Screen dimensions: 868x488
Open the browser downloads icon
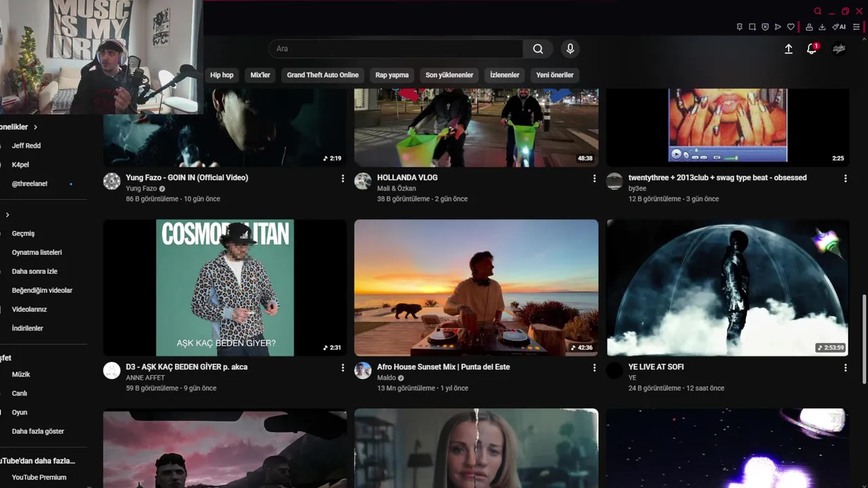coord(822,27)
